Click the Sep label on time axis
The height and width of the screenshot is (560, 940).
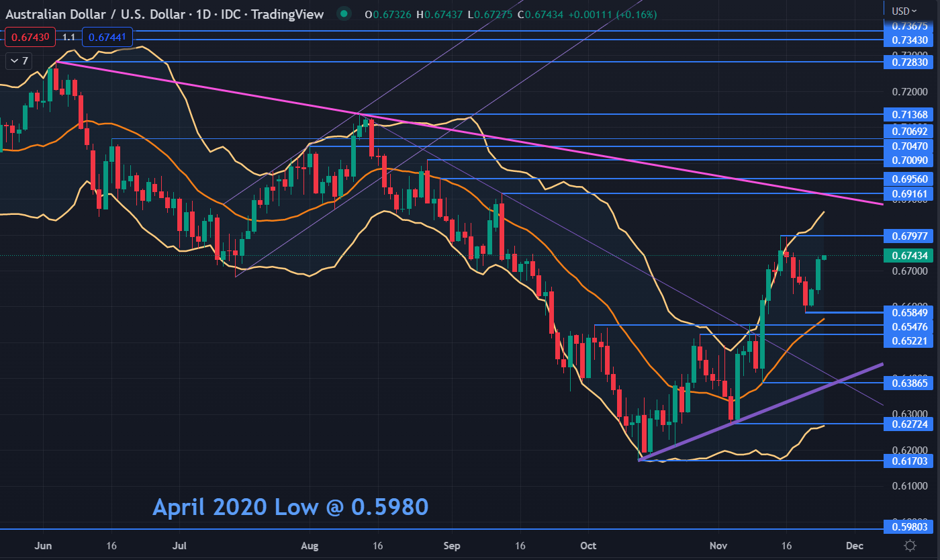pos(452,546)
